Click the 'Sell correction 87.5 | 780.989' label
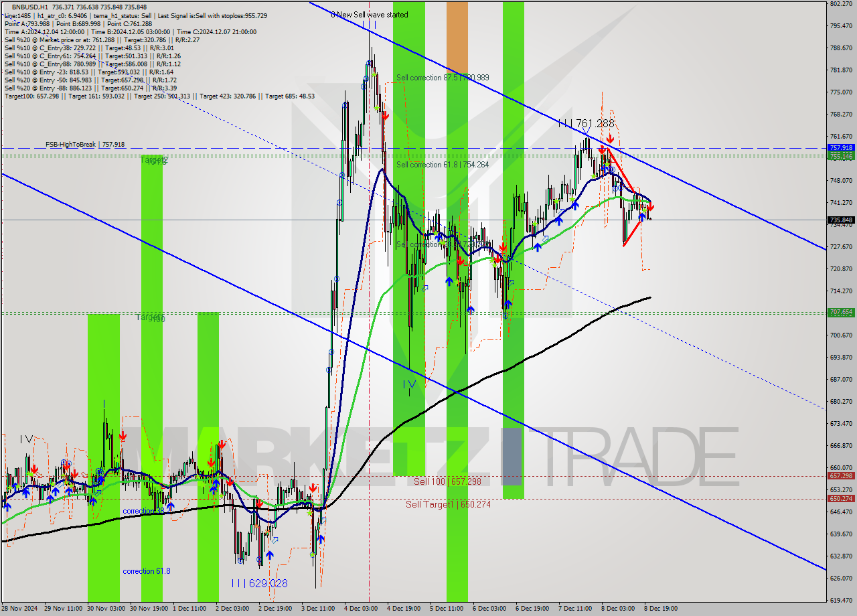 [x=443, y=78]
